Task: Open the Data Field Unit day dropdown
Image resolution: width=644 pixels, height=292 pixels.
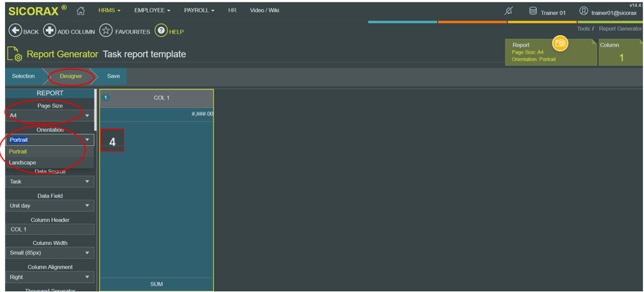Action: (50, 206)
